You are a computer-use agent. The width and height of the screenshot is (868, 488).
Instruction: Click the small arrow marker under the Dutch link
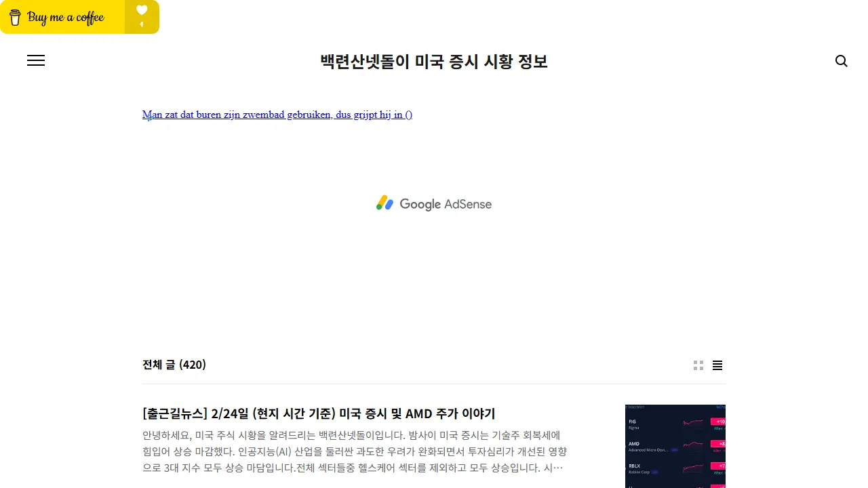(149, 118)
